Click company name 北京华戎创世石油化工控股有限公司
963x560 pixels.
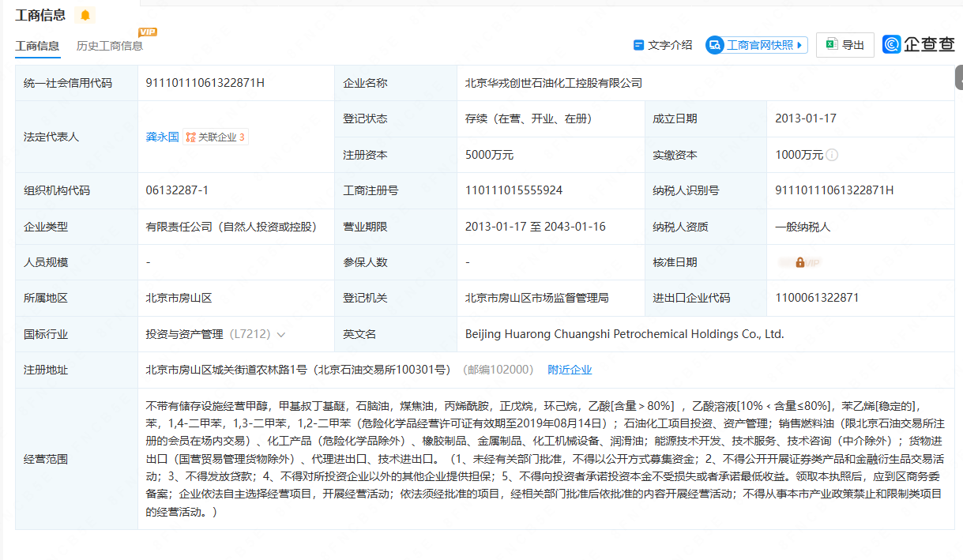pos(554,83)
